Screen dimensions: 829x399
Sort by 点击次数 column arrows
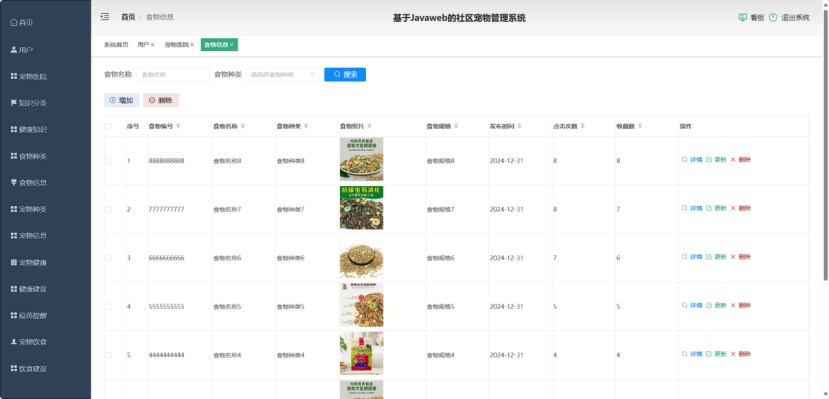583,126
